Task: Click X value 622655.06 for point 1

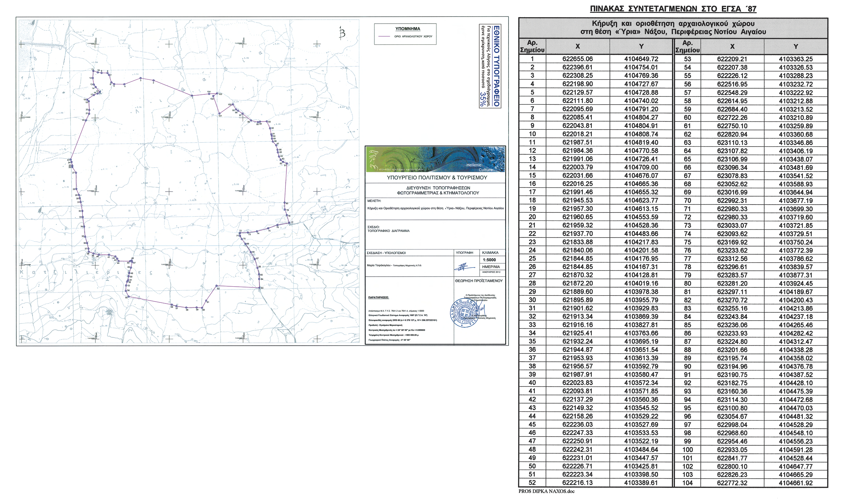Action: coord(578,59)
